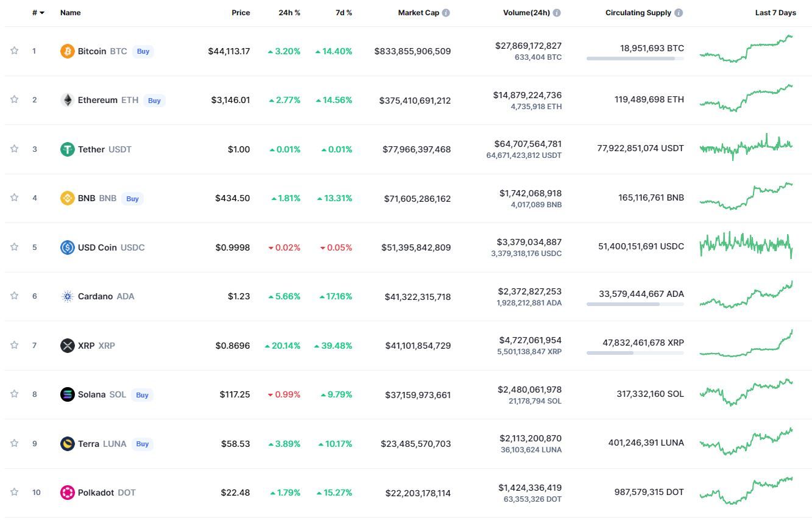
Task: Open the Bitcoin 7-day sparkline chart
Action: point(746,49)
